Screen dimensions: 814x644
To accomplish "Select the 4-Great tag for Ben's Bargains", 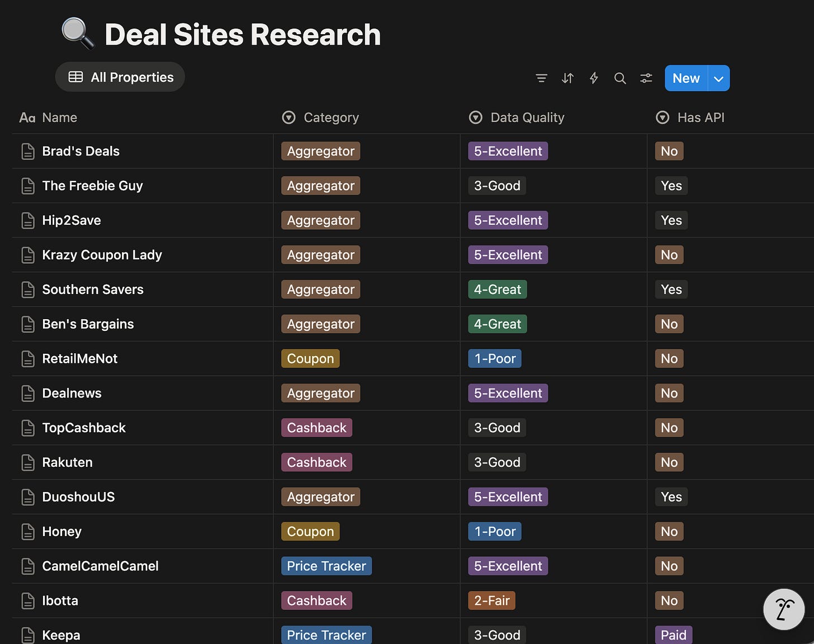I will point(498,324).
